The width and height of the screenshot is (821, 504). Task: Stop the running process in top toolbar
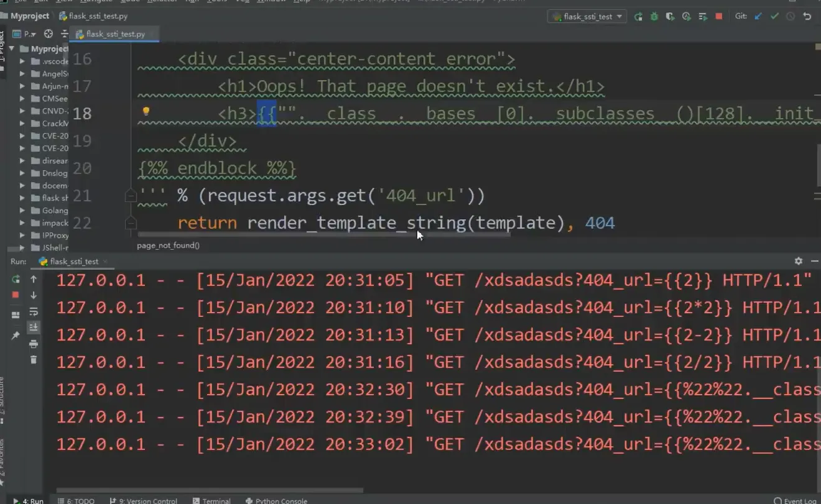[719, 17]
